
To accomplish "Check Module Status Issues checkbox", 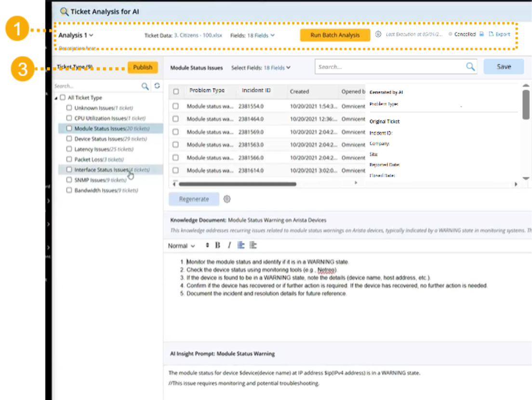I will (69, 128).
